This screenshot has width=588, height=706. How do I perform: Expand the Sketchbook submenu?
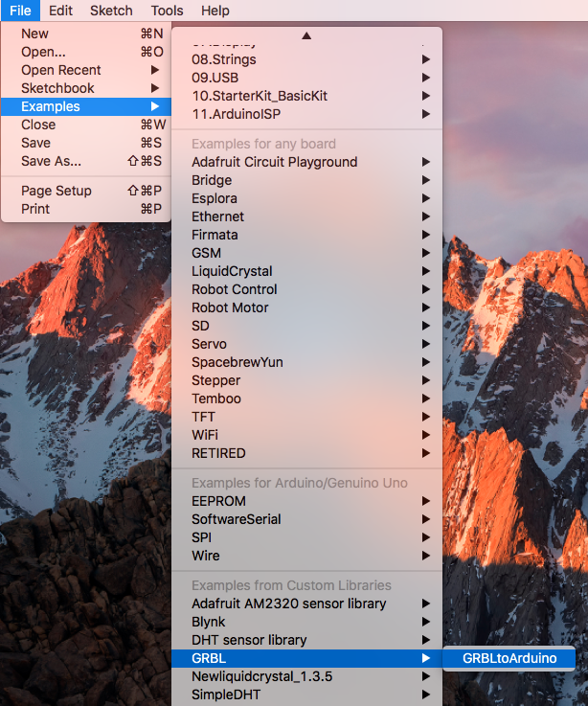pos(86,88)
